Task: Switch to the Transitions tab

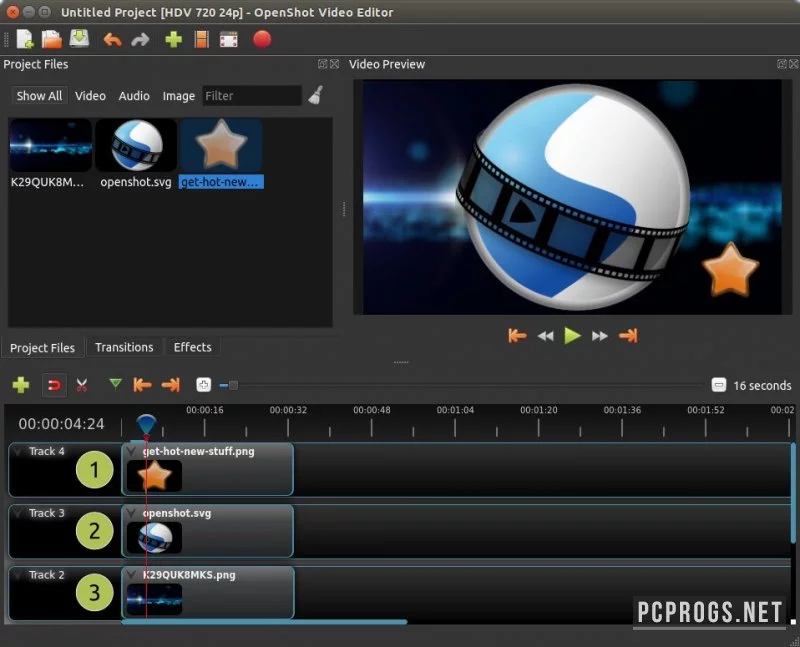Action: [x=124, y=347]
